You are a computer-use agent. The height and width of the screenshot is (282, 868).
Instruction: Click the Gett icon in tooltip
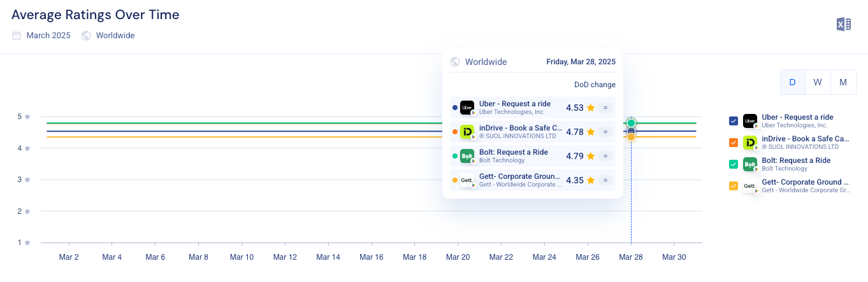(x=467, y=180)
